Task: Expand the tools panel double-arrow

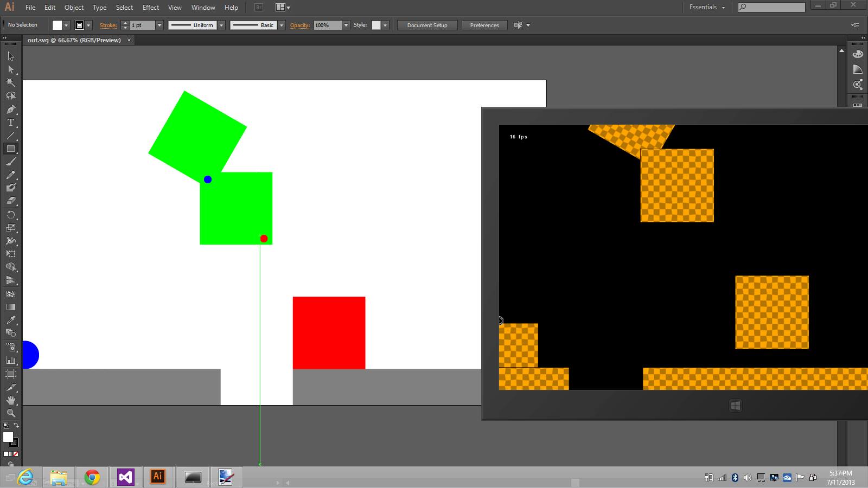Action: click(x=5, y=38)
